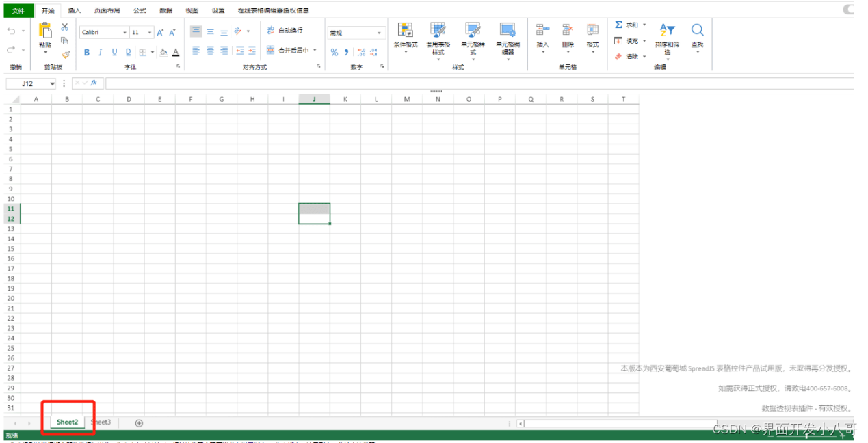
Task: Toggle underline formatting
Action: [x=114, y=51]
